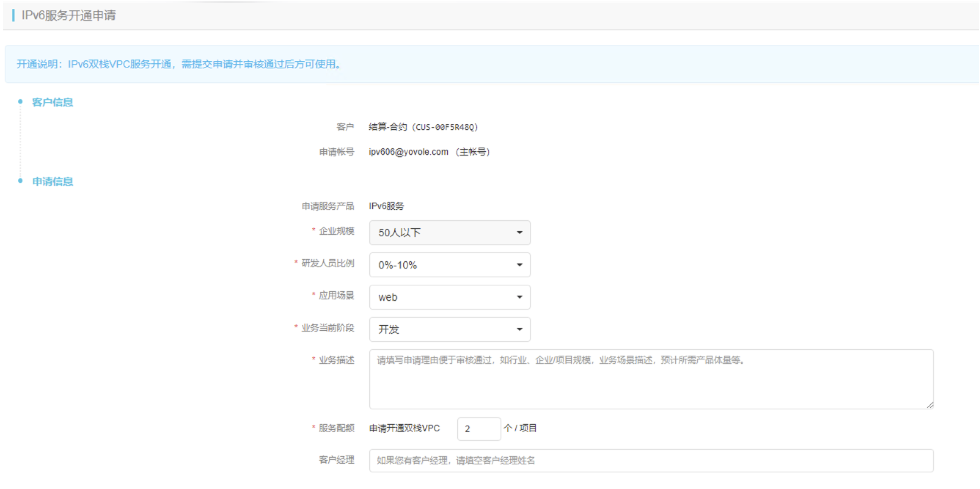Open the 企业规模 dropdown showing 50人以下

[449, 232]
